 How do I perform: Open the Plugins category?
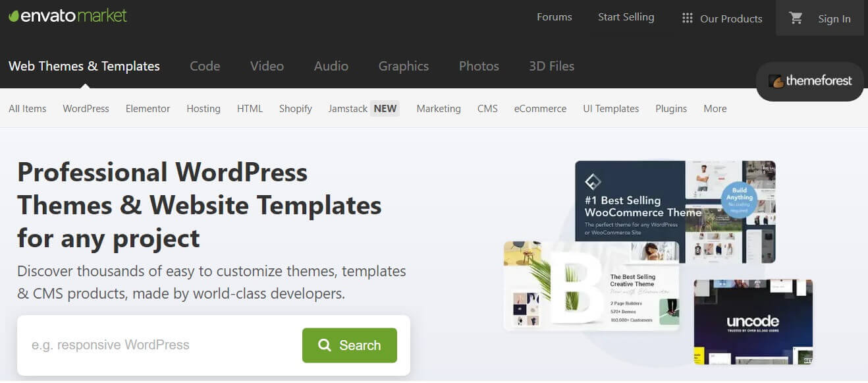tap(672, 109)
